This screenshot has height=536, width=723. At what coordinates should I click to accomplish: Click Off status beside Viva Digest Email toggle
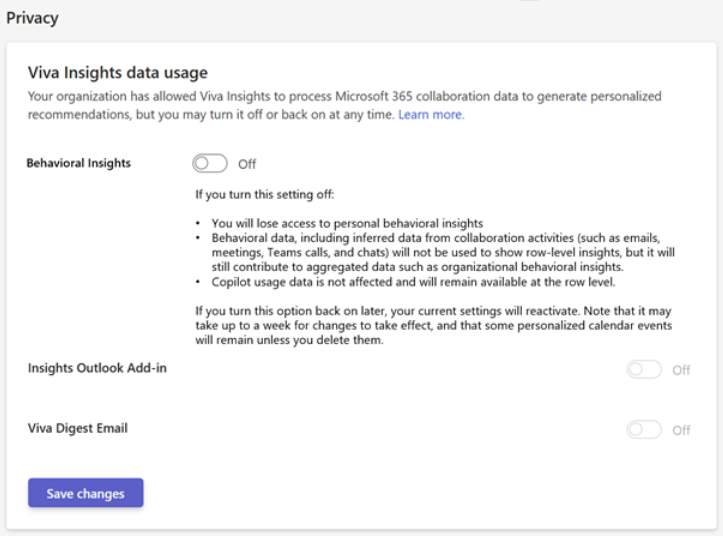pos(681,430)
